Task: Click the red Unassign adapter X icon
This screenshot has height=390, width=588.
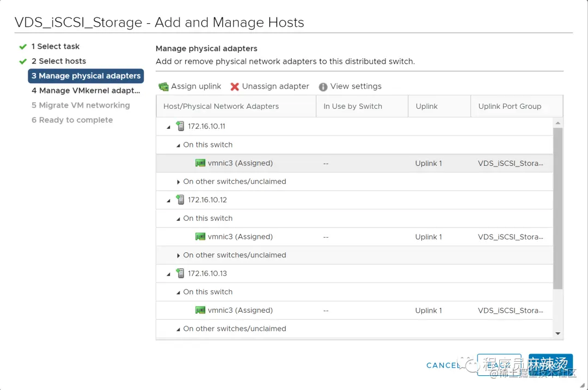Action: coord(235,86)
